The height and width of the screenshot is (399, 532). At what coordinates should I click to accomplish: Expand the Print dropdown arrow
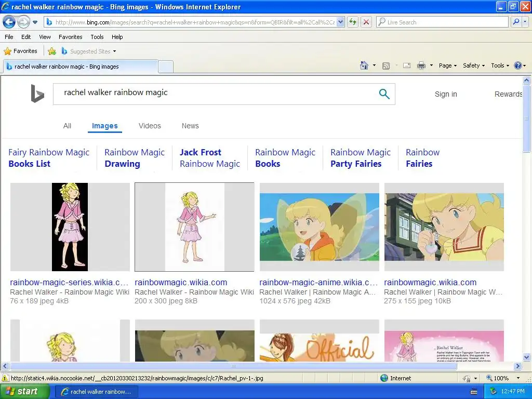431,65
